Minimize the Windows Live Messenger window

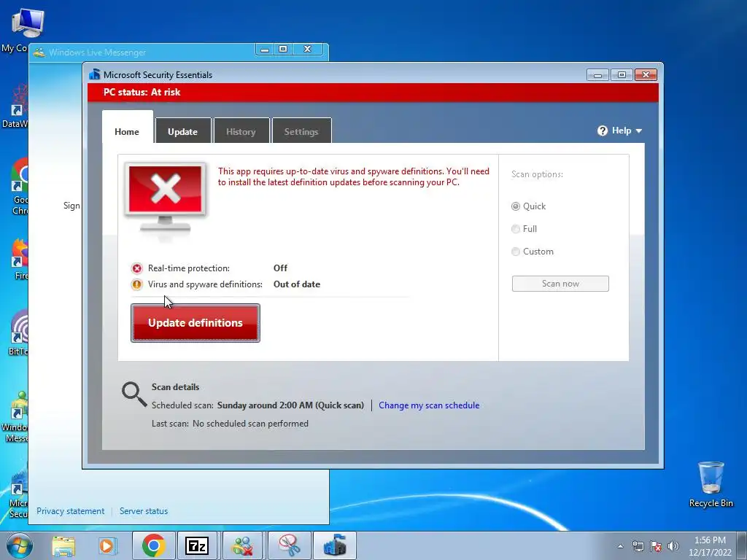click(265, 49)
